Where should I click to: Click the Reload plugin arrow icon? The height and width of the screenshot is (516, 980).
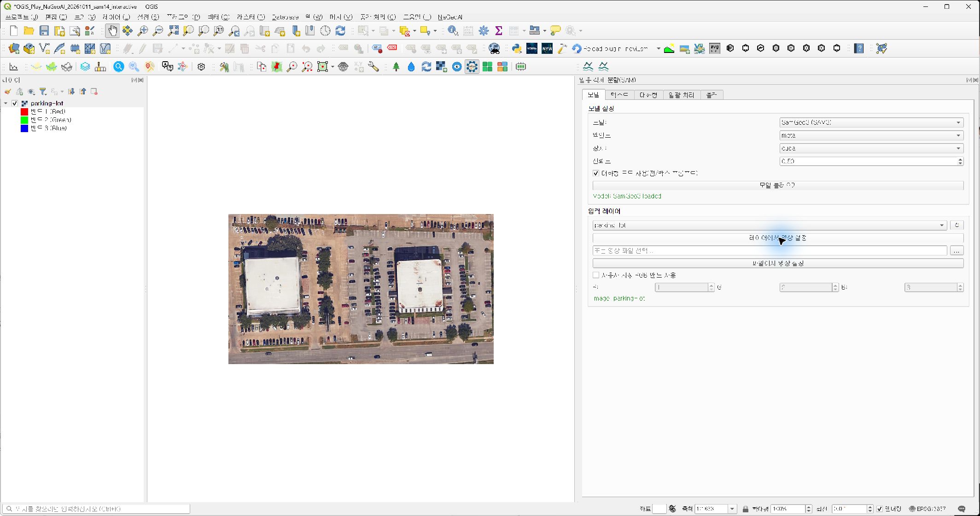[x=577, y=48]
